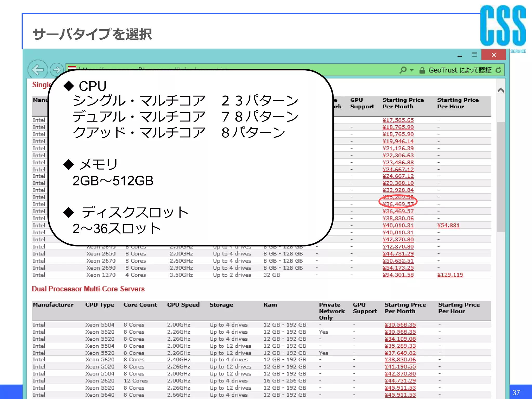The width and height of the screenshot is (532, 399).
Task: Open the ¥18,765.90 price in the second table row
Action: 398,127
